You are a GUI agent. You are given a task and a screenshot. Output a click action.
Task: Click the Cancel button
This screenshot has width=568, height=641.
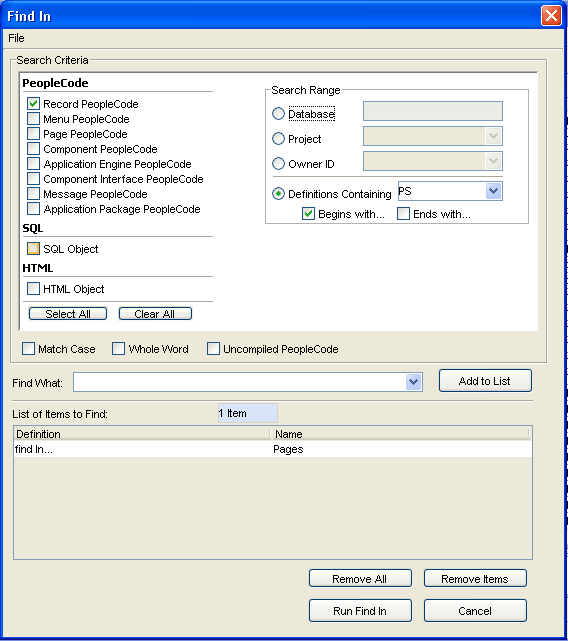(x=475, y=611)
